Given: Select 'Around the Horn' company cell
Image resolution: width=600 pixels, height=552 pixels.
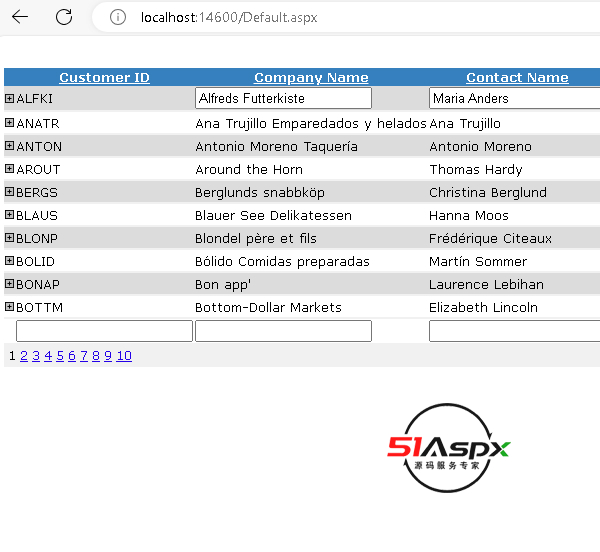Looking at the screenshot, I should point(249,169).
